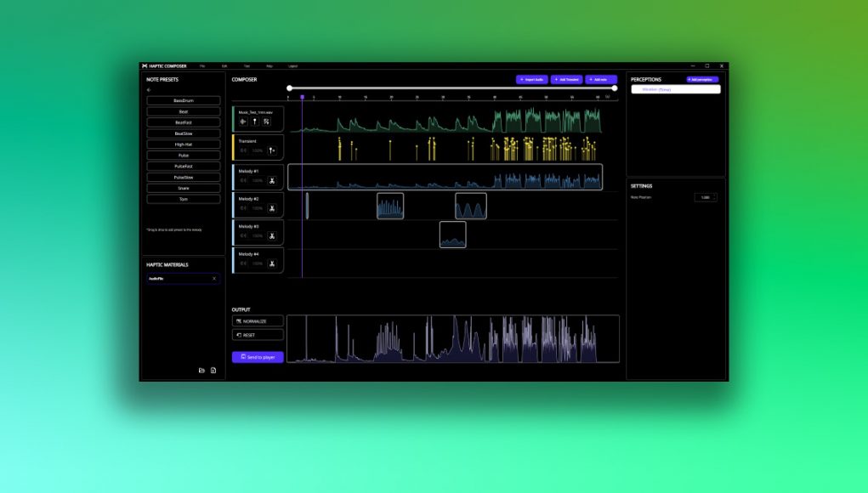Go back with the Note Presets arrow
Screen dimensions: 868x493
(x=149, y=89)
